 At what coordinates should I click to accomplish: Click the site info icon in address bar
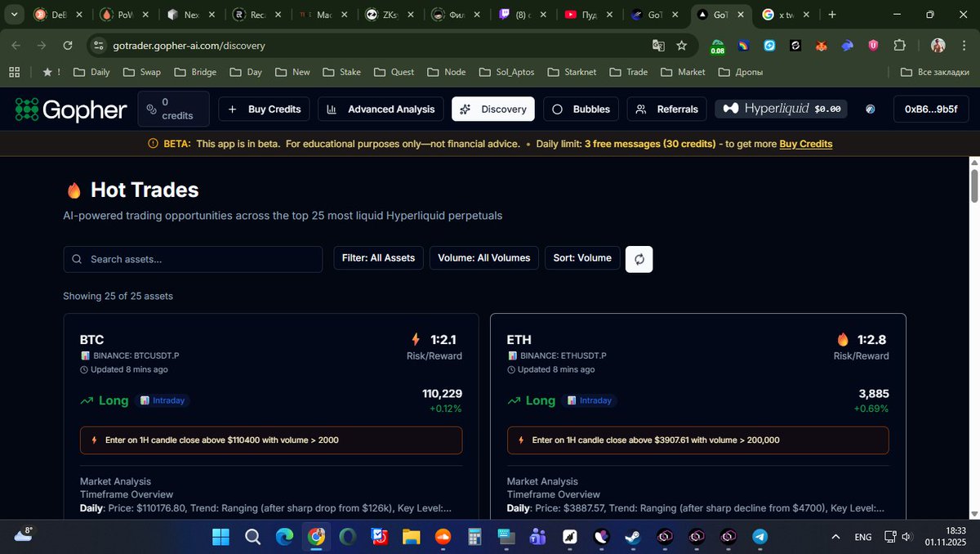coord(98,46)
